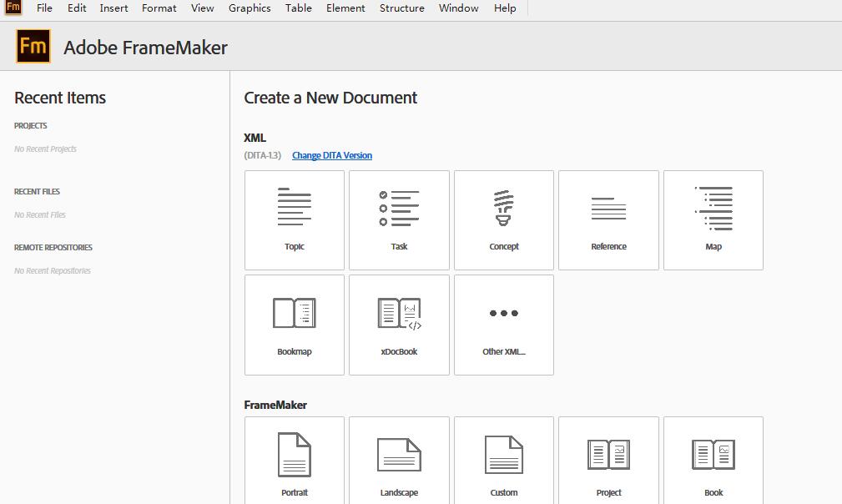This screenshot has height=504, width=842.
Task: Open the Edit menu
Action: click(77, 8)
